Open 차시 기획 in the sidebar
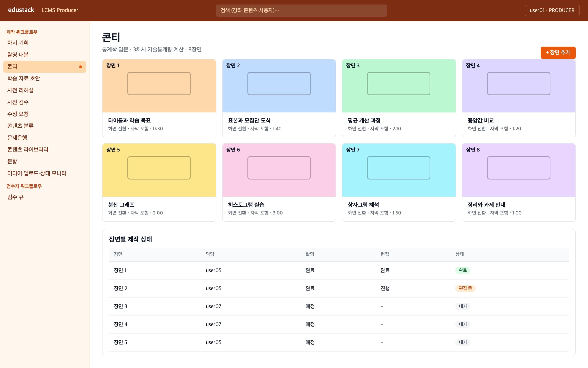 pos(45,43)
